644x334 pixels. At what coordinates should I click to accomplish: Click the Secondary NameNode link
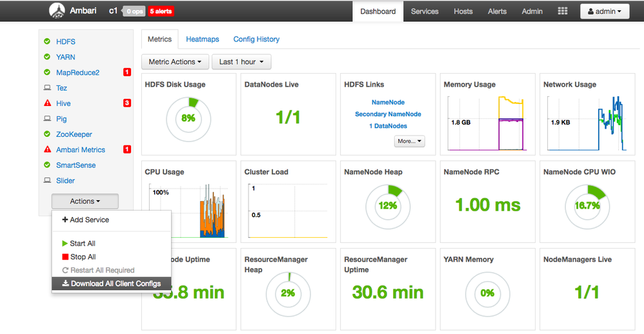(388, 114)
